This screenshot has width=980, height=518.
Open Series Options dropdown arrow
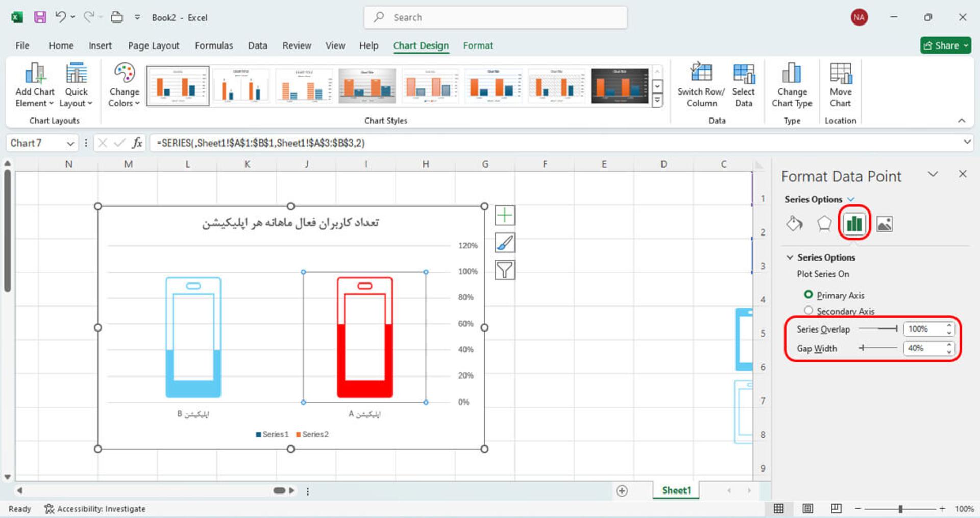point(851,199)
